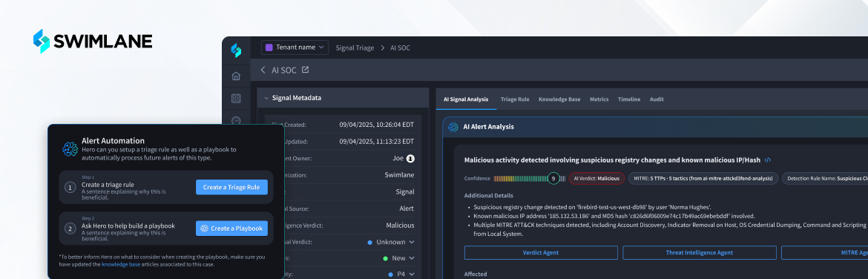Click the Create a Playbook button
Viewport: 868px width, 279px height.
(231, 228)
